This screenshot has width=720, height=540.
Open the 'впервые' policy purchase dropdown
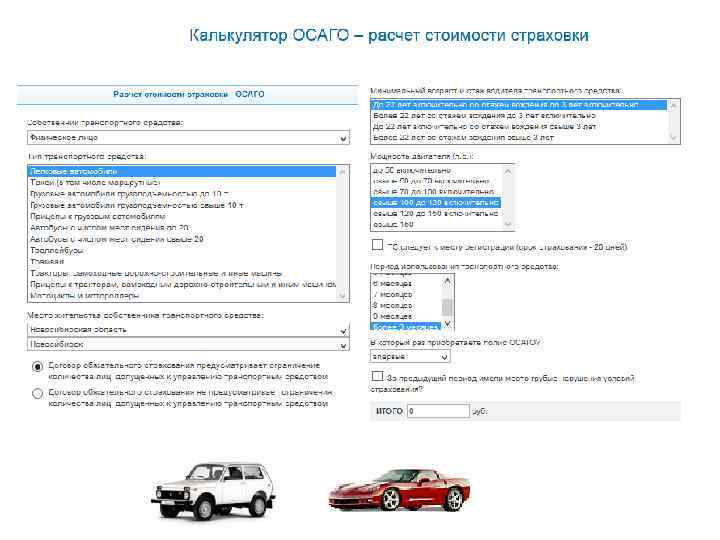point(410,356)
